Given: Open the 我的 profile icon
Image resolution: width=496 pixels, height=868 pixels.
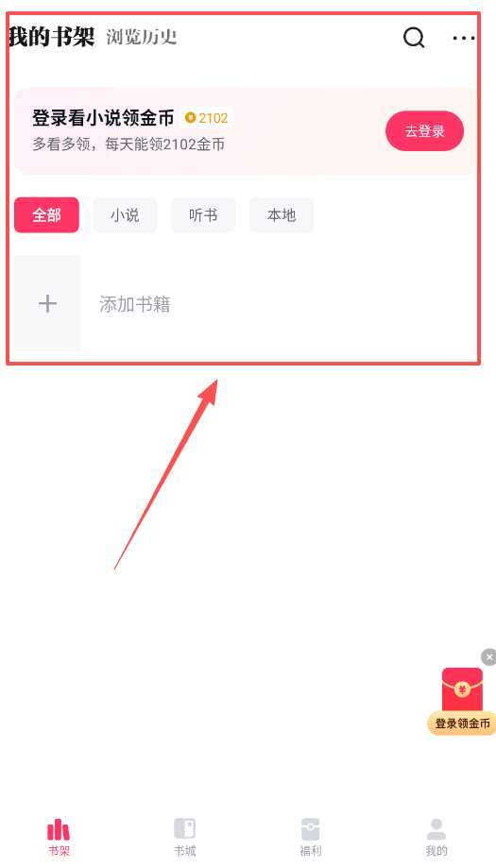Looking at the screenshot, I should (436, 828).
